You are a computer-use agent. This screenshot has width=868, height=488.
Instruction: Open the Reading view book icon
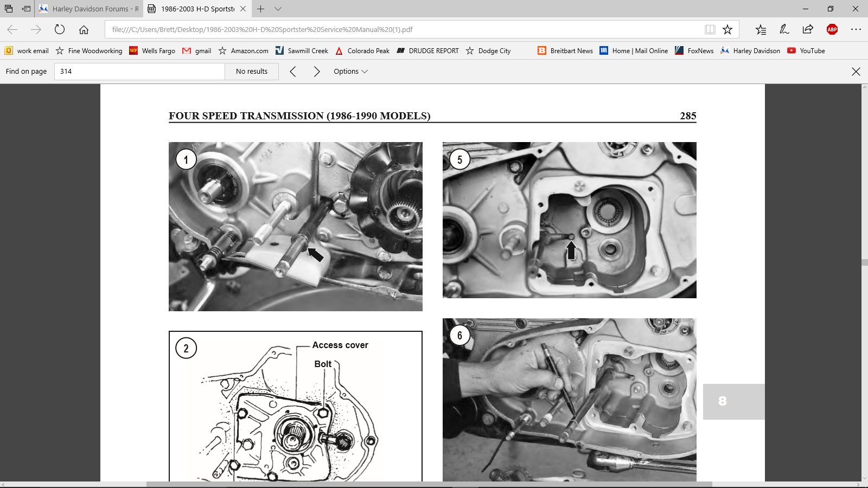point(710,29)
